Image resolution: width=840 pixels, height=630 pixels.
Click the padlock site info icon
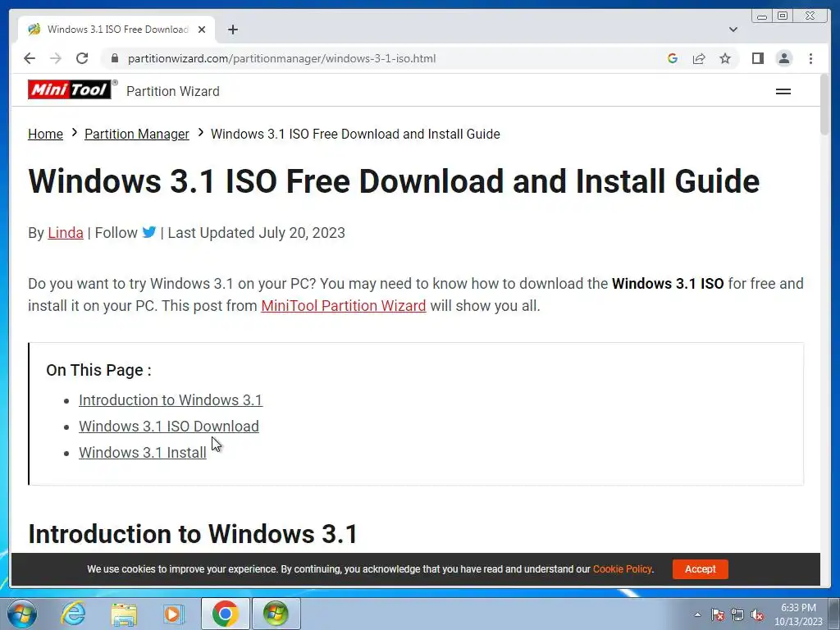114,58
